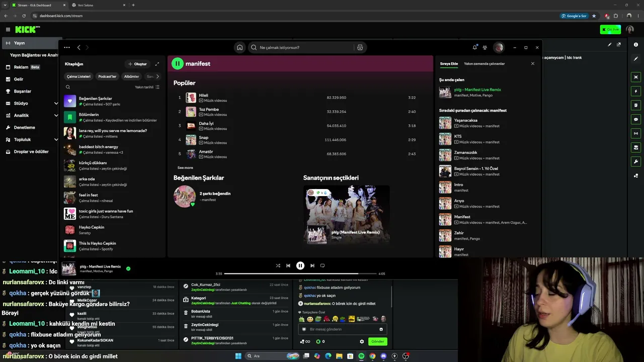The height and width of the screenshot is (362, 644).
Task: Open Spotify Friend Activity icon
Action: click(x=485, y=47)
